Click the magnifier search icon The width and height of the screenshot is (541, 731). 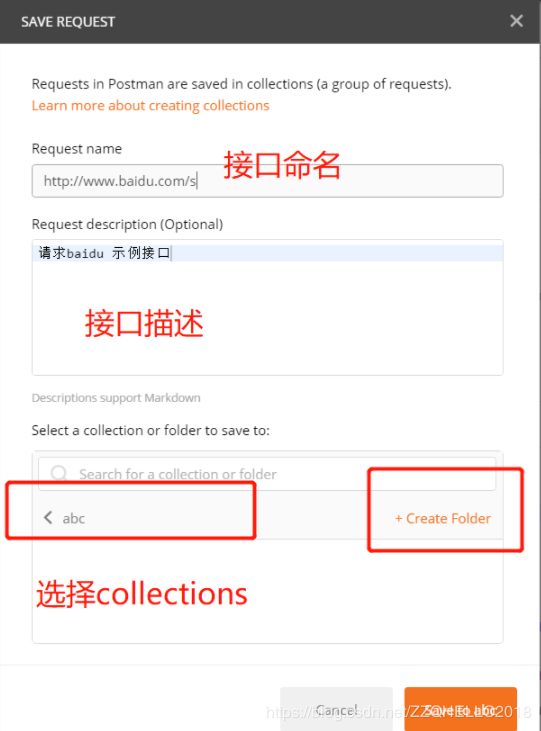[x=59, y=473]
